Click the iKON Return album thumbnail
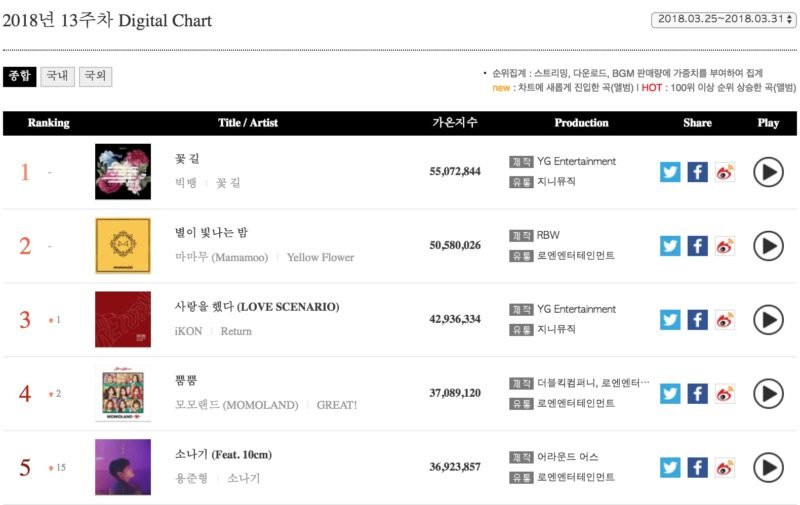 tap(123, 319)
